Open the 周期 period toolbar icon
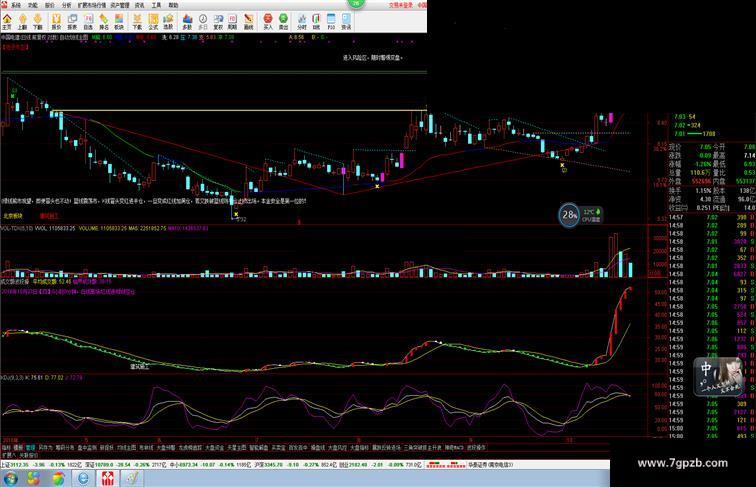 click(x=232, y=21)
